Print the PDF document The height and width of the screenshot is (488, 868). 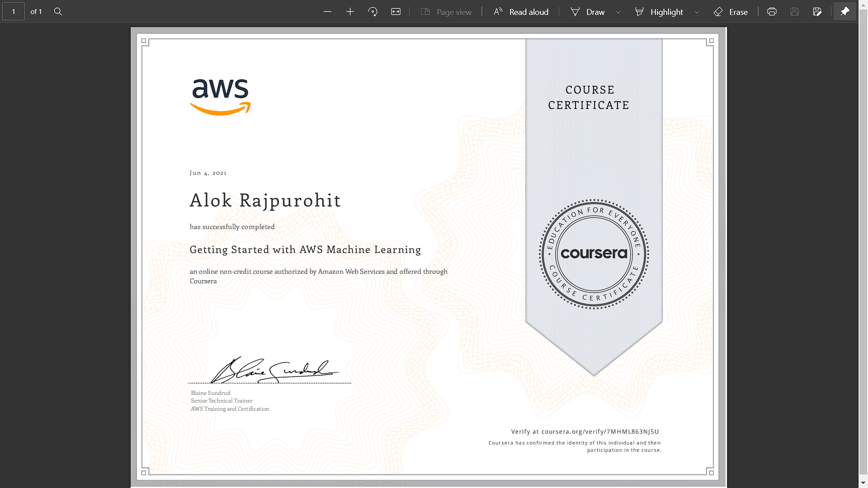pyautogui.click(x=772, y=12)
